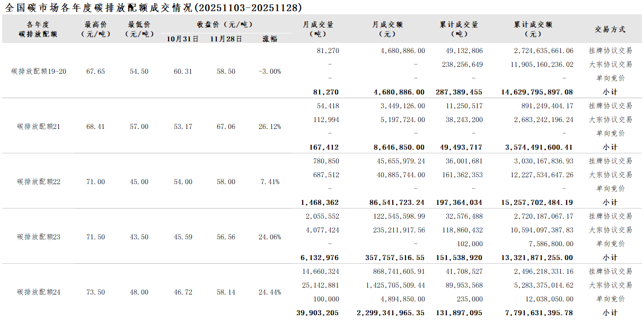Select the 交易方式 column header
Image resolution: width=644 pixels, height=320 pixels.
click(x=610, y=30)
